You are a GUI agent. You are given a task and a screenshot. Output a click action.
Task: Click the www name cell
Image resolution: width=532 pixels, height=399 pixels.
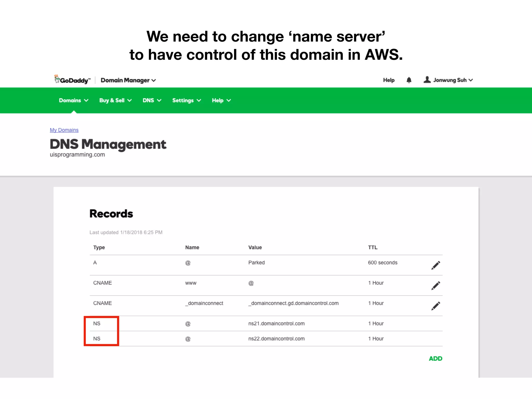tap(191, 283)
